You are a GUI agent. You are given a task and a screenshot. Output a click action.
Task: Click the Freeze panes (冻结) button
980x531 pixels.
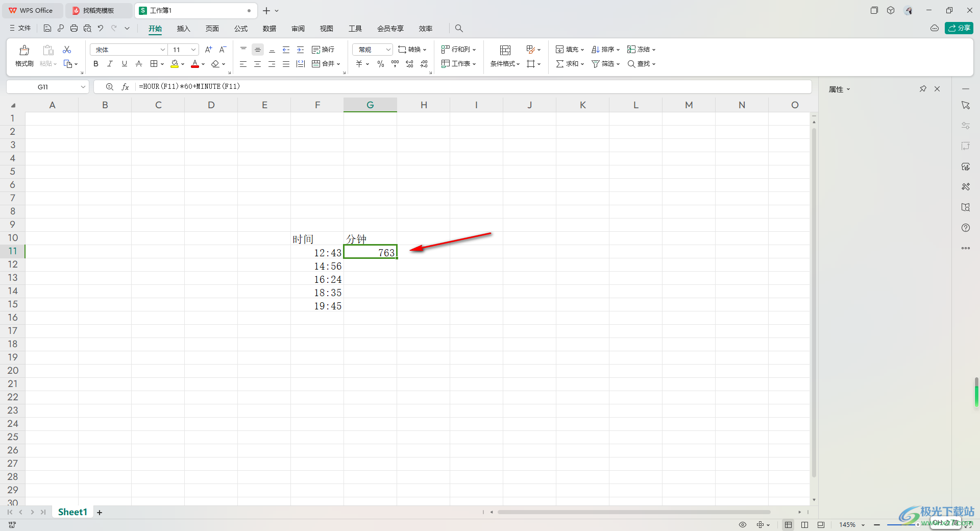(641, 50)
